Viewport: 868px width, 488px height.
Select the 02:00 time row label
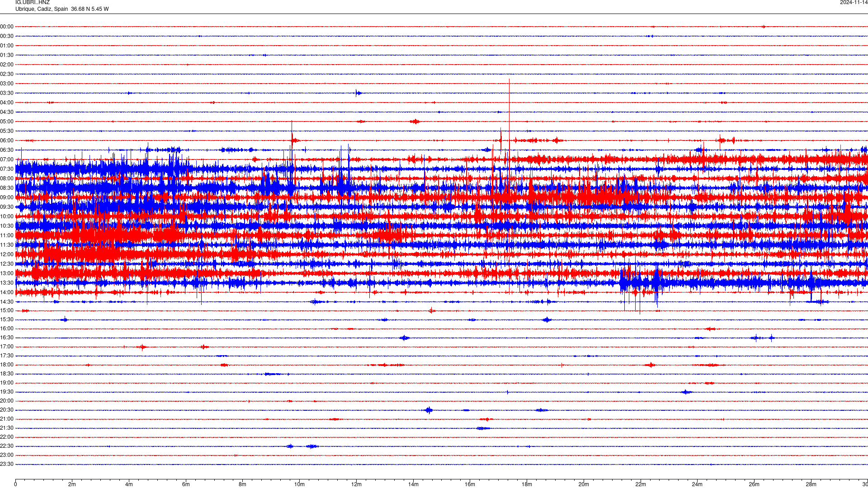[7, 65]
